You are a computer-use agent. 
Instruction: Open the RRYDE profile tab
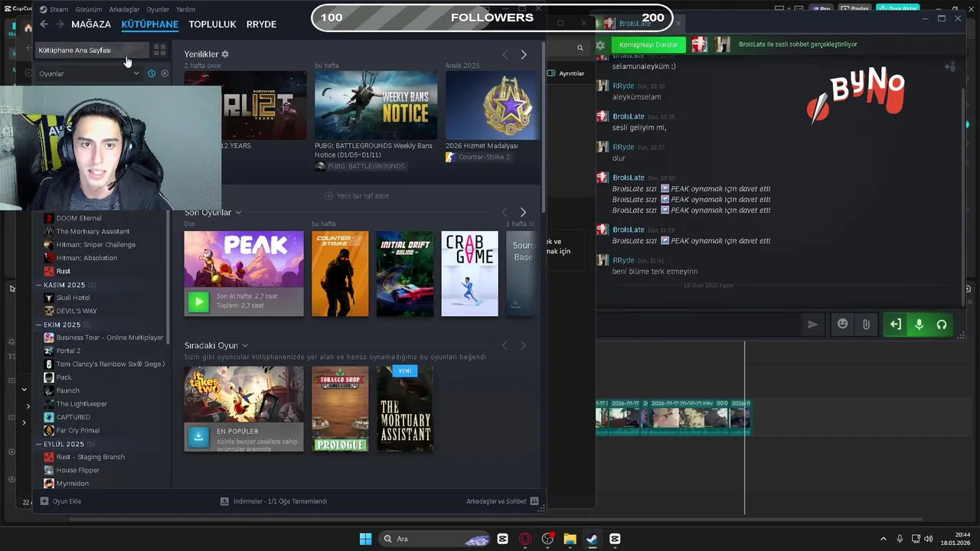[x=261, y=24]
